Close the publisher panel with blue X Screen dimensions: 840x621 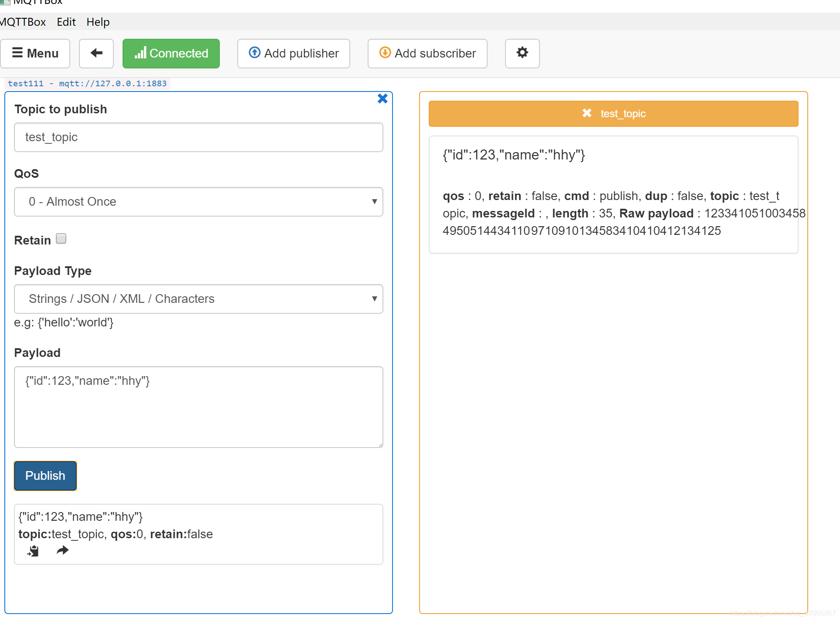[x=382, y=99]
